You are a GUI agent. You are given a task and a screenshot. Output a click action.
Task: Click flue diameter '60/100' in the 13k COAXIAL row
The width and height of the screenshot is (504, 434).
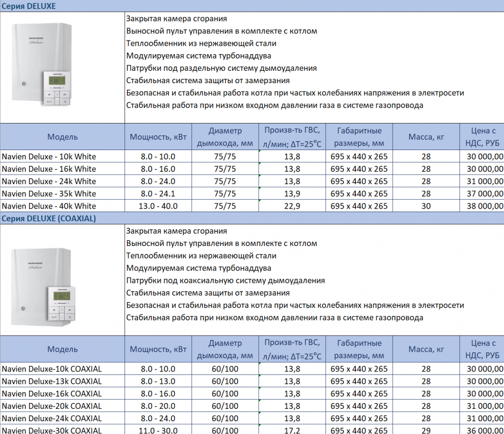225,381
